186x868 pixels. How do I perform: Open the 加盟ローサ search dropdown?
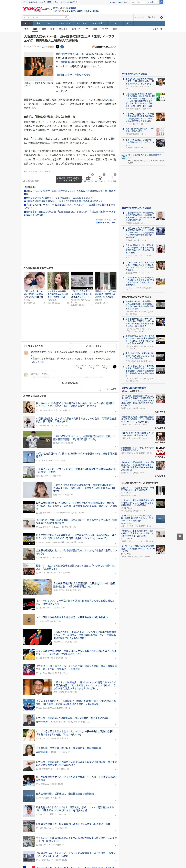click(153, 2)
